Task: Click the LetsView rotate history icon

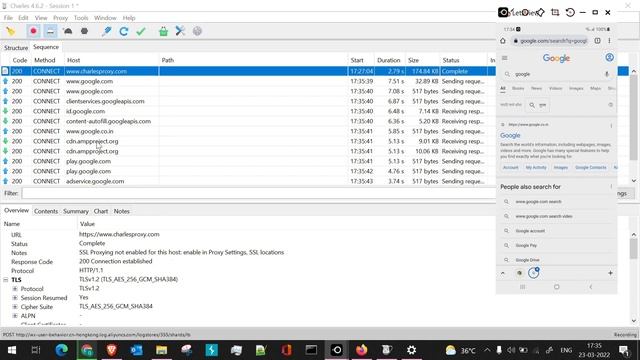Action: tap(570, 12)
